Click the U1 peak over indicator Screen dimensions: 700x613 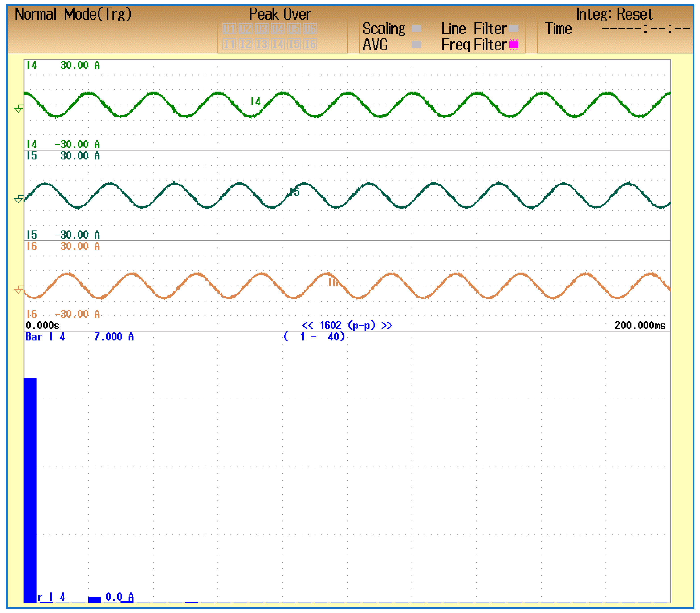pyautogui.click(x=229, y=28)
